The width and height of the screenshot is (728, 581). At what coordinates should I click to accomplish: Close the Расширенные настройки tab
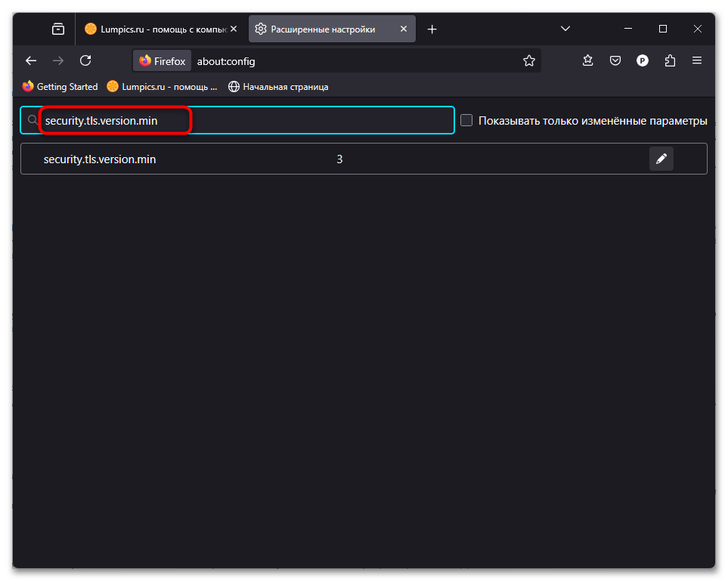pos(404,29)
